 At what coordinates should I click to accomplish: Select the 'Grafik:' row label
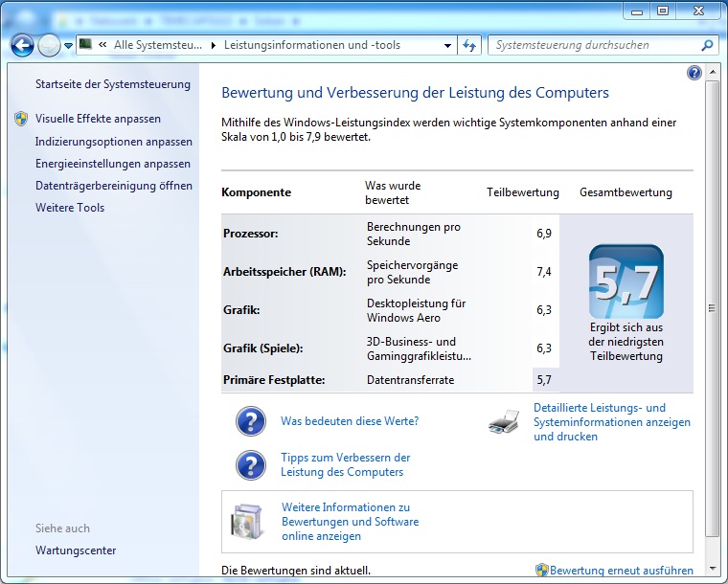(241, 310)
